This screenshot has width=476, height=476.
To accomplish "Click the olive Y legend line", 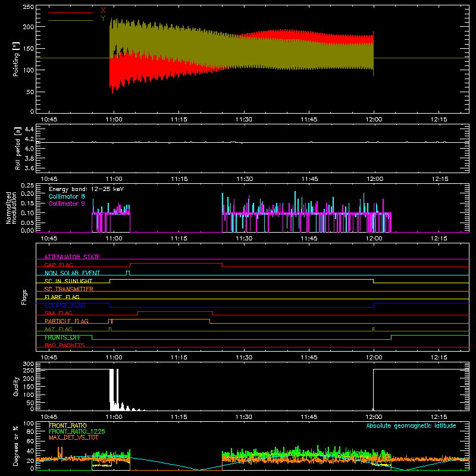I will coord(71,20).
